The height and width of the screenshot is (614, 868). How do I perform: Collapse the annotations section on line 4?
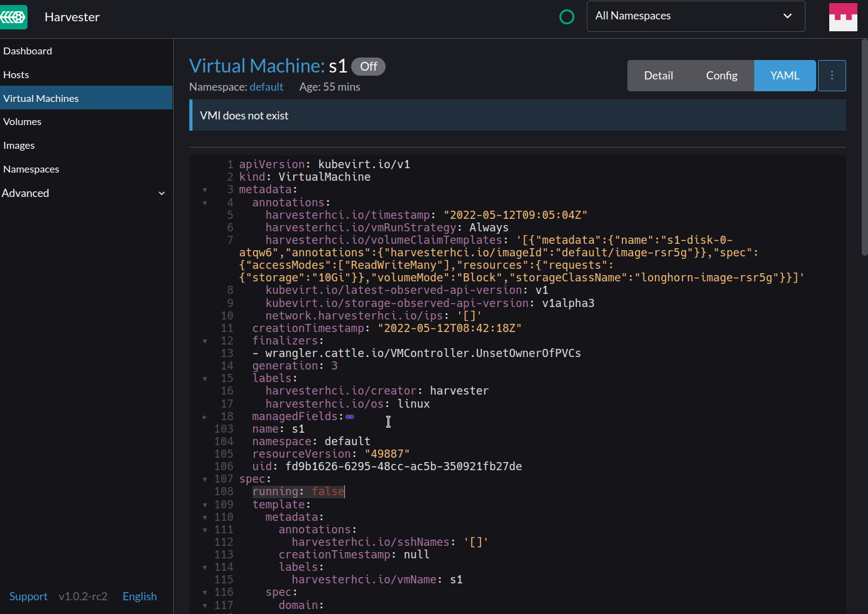pyautogui.click(x=205, y=203)
